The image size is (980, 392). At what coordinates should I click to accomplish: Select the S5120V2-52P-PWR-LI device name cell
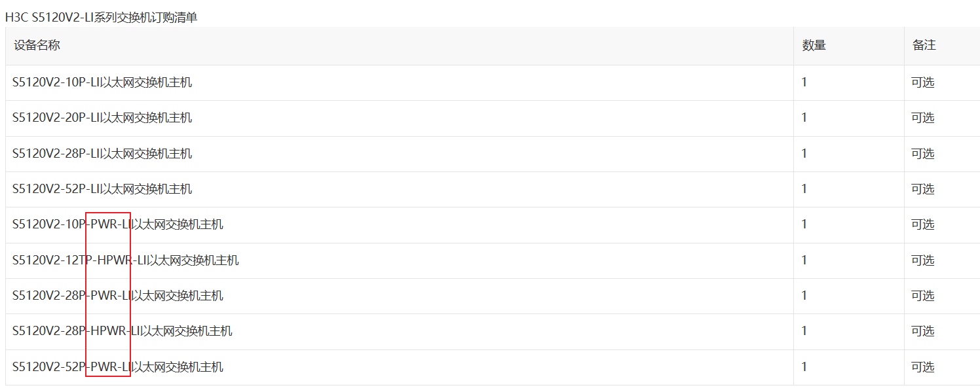[x=118, y=367]
